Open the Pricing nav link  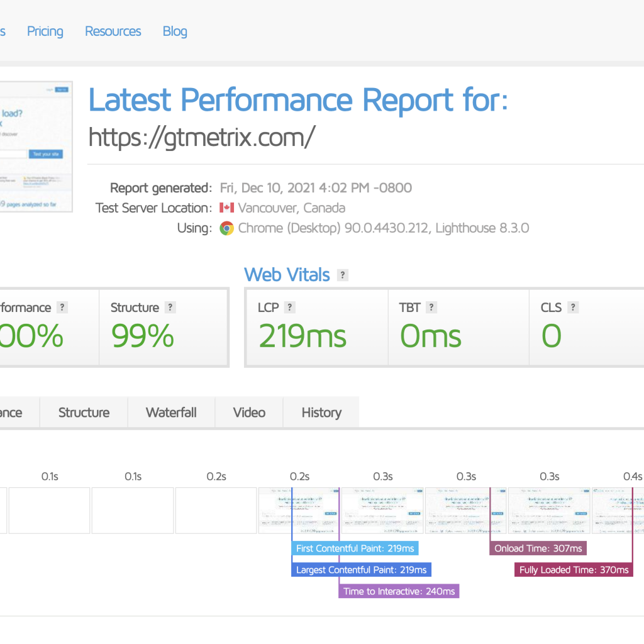coord(45,31)
